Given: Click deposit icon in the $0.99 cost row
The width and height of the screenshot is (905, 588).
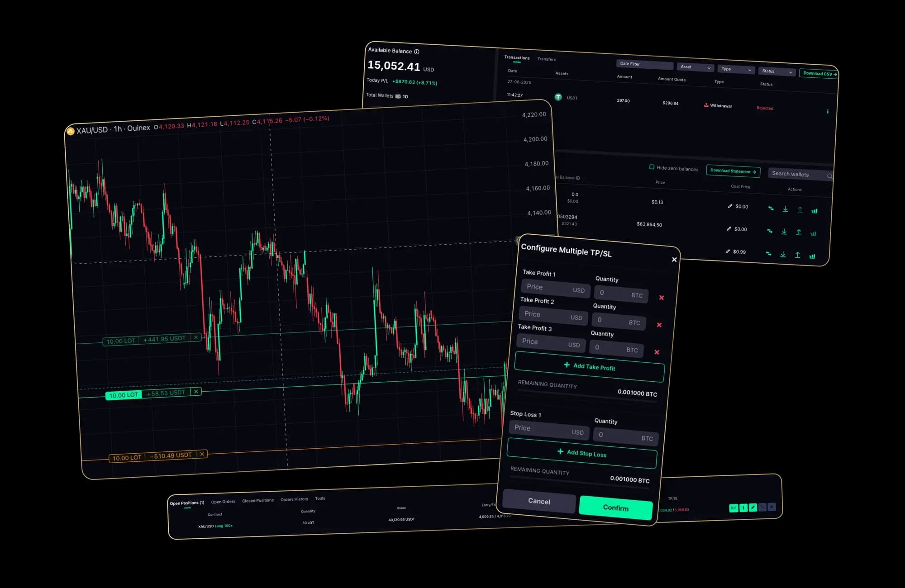Looking at the screenshot, I should [x=783, y=254].
